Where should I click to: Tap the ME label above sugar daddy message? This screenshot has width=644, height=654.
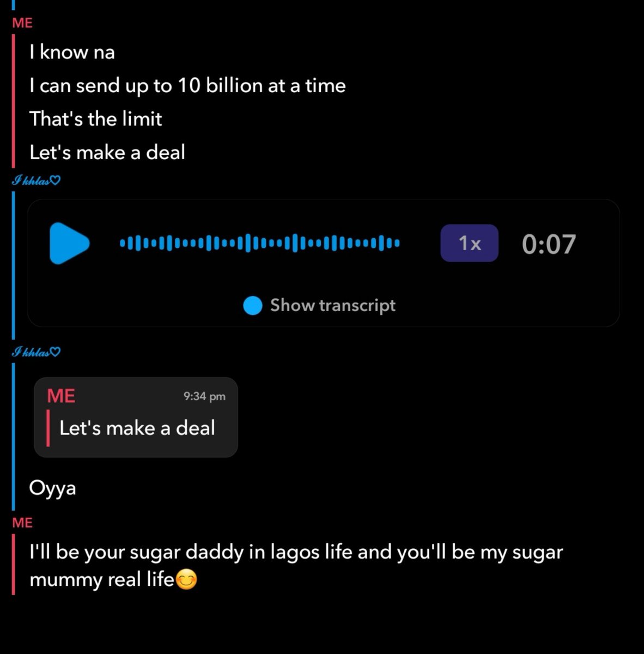click(x=22, y=523)
